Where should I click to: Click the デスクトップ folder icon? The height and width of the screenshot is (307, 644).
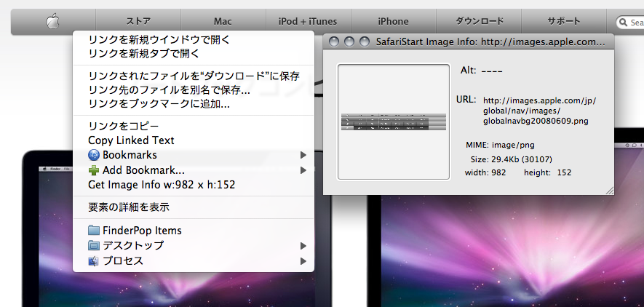tap(94, 245)
